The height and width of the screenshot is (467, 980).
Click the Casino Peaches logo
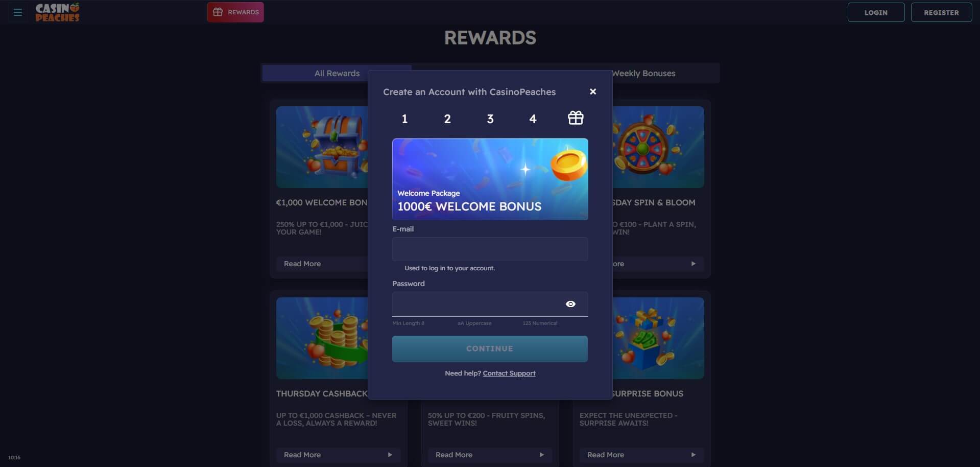tap(57, 12)
